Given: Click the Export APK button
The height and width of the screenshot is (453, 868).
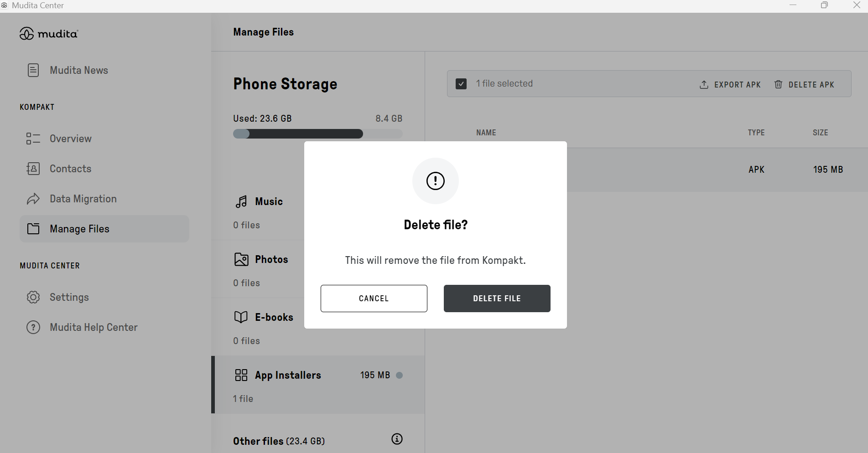Looking at the screenshot, I should click(730, 85).
